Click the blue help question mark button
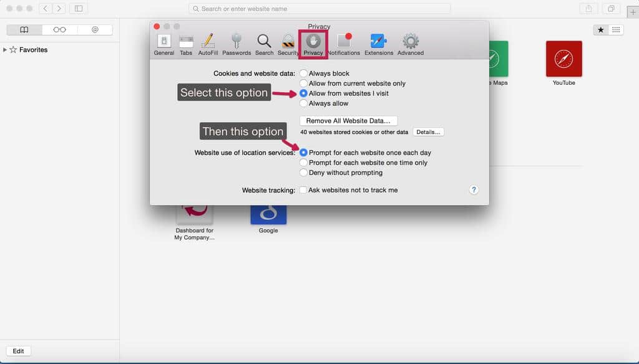Image resolution: width=639 pixels, height=364 pixels. (474, 190)
